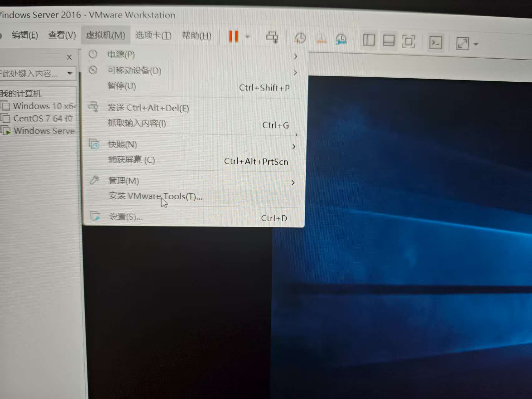Image resolution: width=532 pixels, height=399 pixels.
Task: Open the pause button dropdown arrow
Action: coord(247,36)
